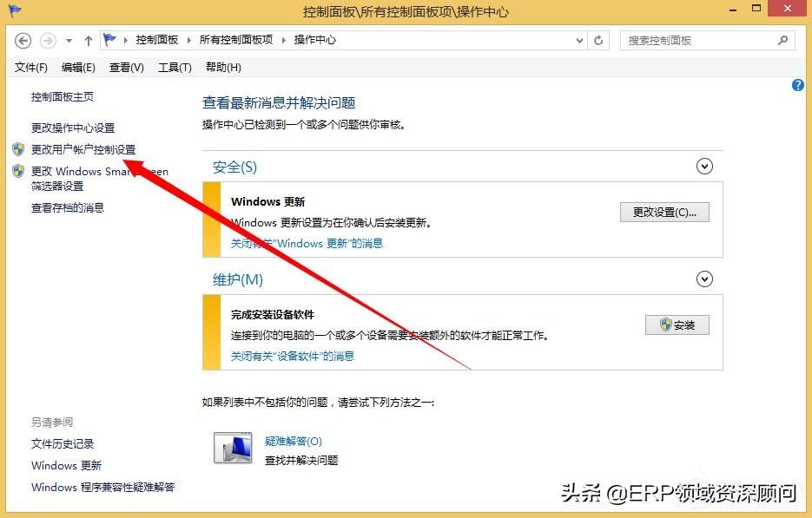Collapse the 维护(M) section
Viewport: 812px width, 518px height.
coord(705,279)
